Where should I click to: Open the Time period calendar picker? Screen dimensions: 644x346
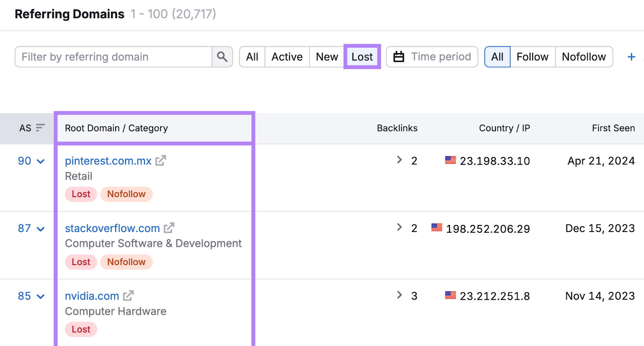[432, 57]
